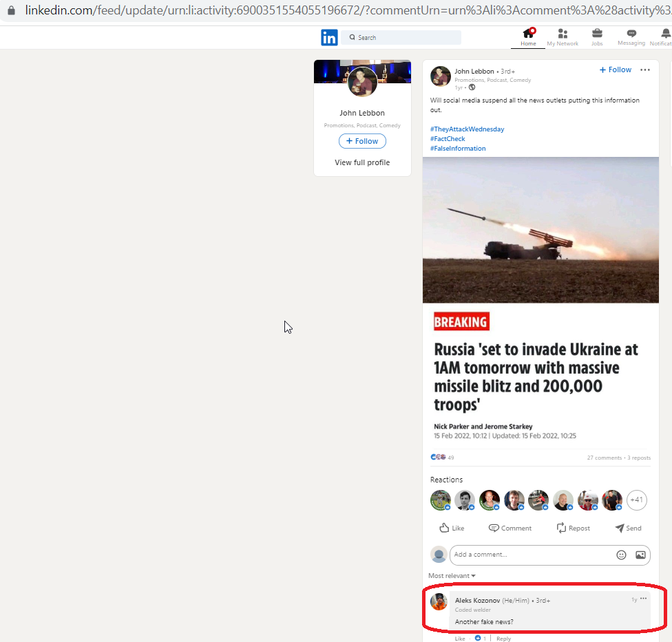Screen dimensions: 672x642
Task: Open the #TheyAttackWednesday hashtag
Action: 467,129
